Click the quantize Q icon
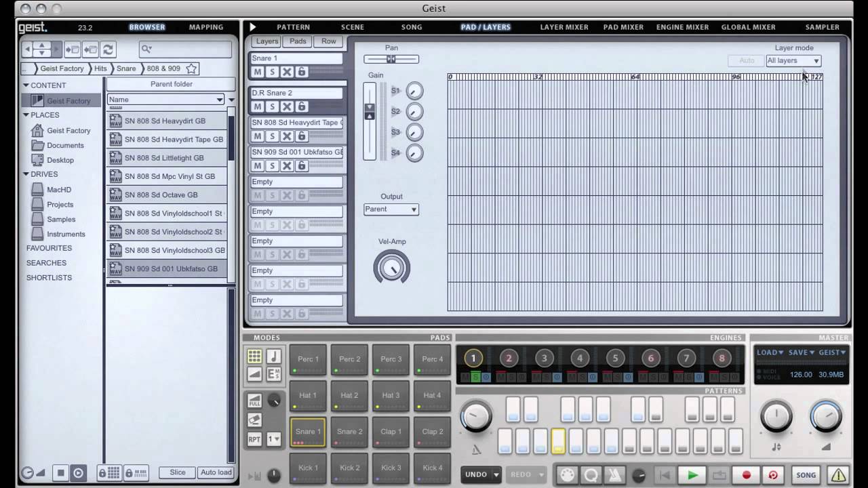This screenshot has width=868, height=488. tap(591, 475)
